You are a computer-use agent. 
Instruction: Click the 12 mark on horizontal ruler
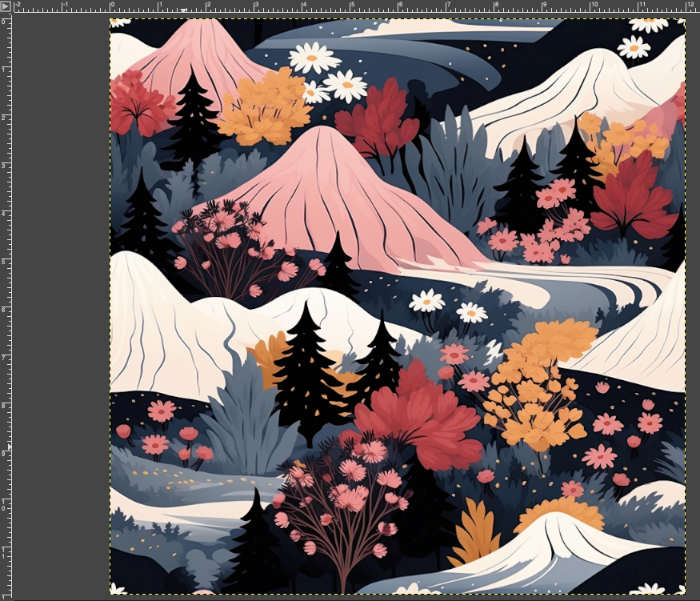click(689, 6)
